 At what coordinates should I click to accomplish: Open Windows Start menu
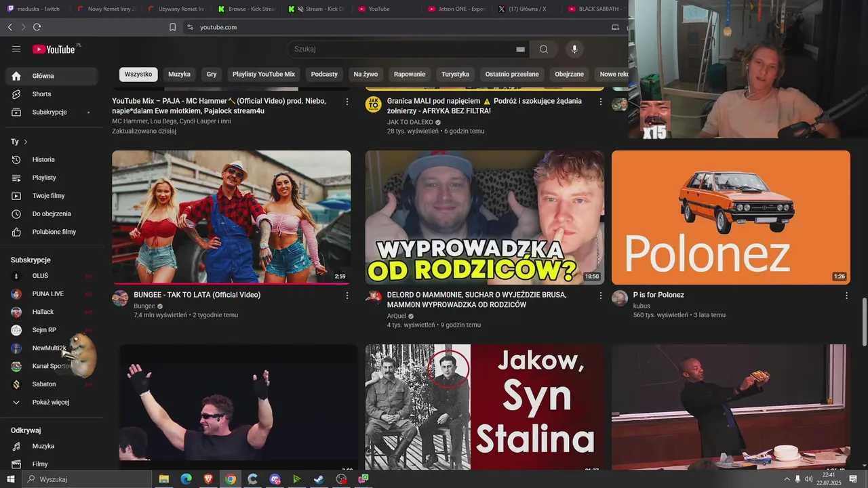point(11,479)
